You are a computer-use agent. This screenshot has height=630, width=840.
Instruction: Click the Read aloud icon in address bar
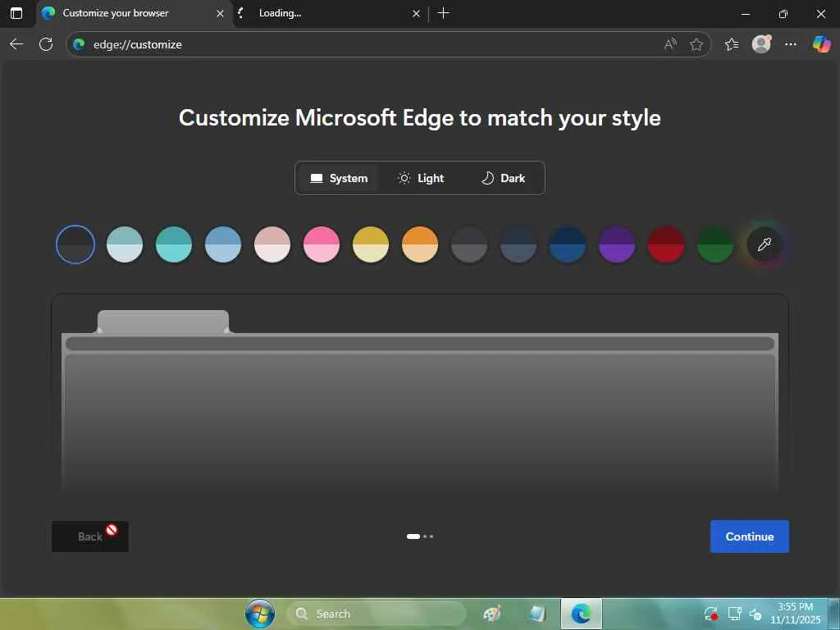[670, 44]
